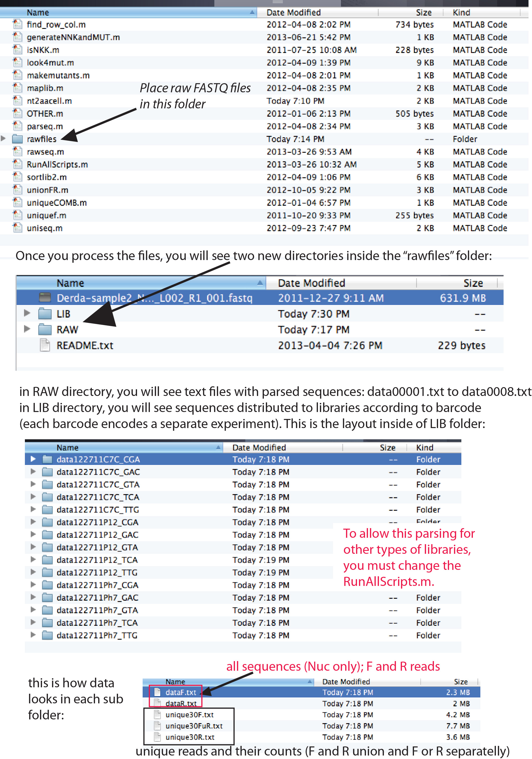Expand the LIB folder disclosure triangle
Screen dimensions: 532x759
point(27,313)
